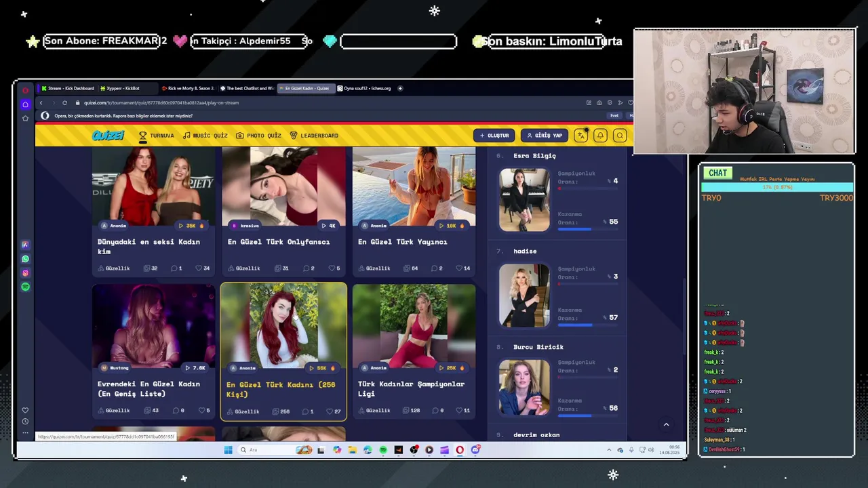Viewport: 868px width, 488px height.
Task: Click the Oluştur create button
Action: (x=494, y=136)
